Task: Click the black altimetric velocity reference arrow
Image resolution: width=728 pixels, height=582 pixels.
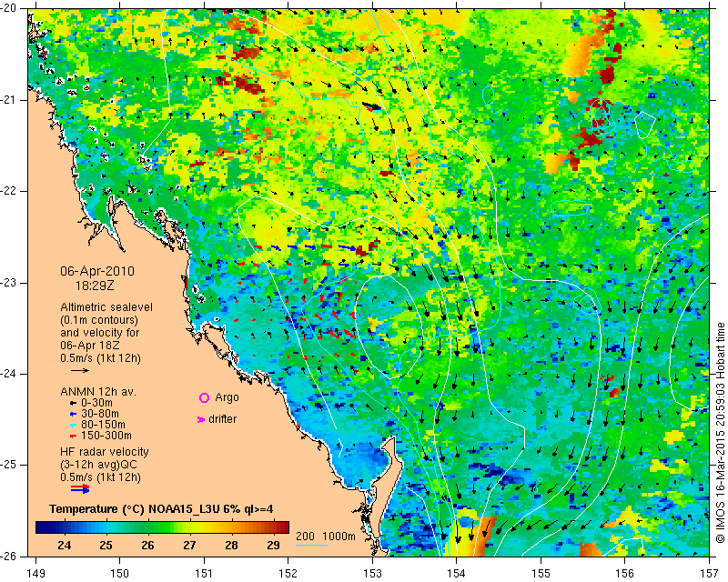Action: 80,370
